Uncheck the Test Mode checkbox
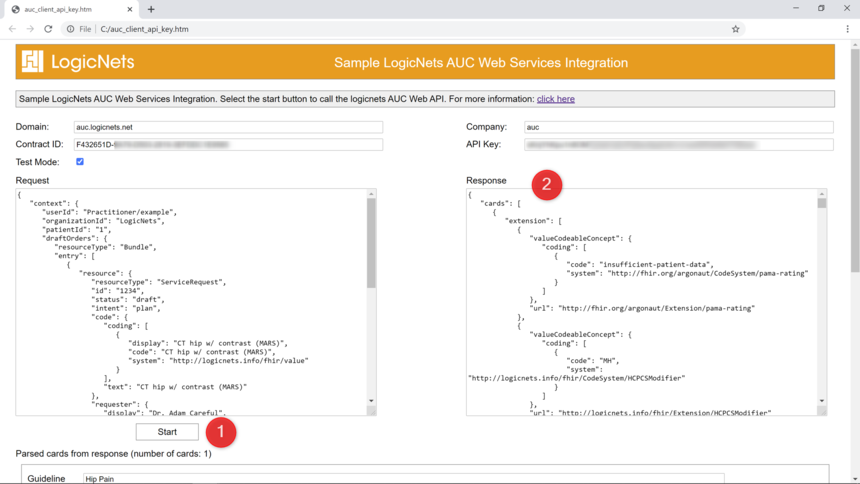This screenshot has height=484, width=860. (80, 162)
